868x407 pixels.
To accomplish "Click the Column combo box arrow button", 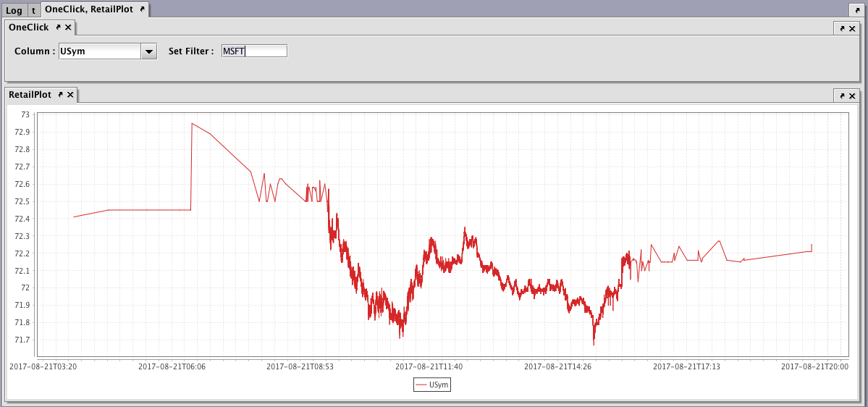I will click(149, 51).
